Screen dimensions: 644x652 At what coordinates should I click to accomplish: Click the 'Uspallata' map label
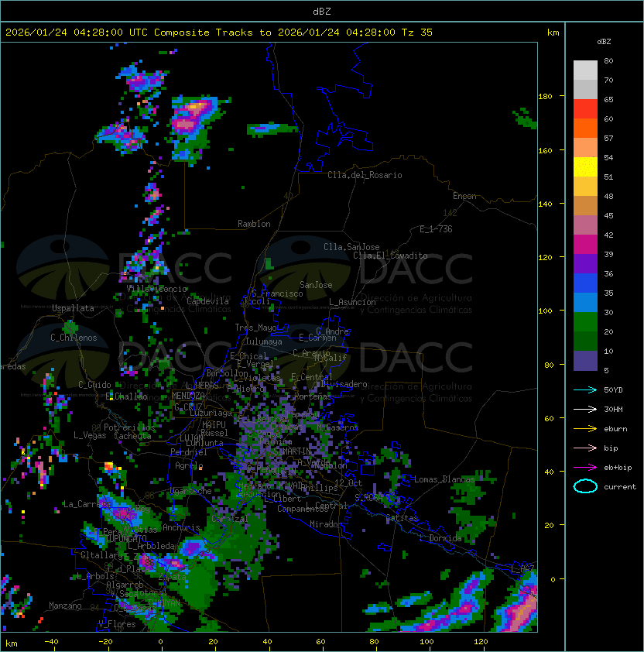tap(73, 308)
